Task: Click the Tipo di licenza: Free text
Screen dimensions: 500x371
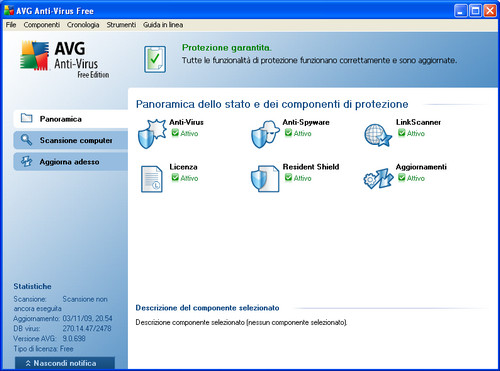Action: (x=43, y=349)
